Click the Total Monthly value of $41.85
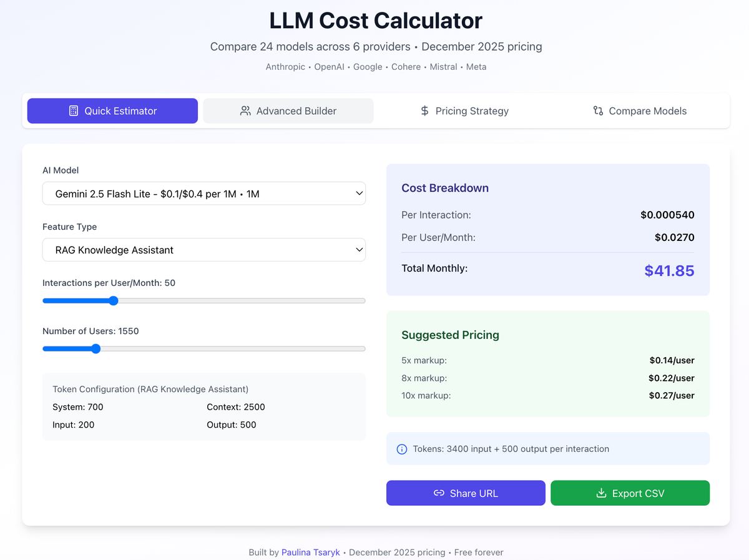 (669, 271)
